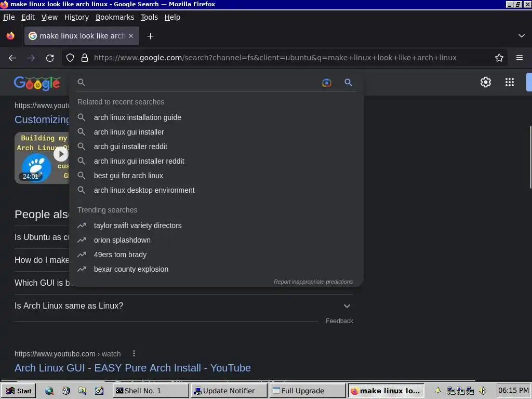This screenshot has height=399, width=532.
Task: Switch to Update Notifier taskbar window
Action: 229,391
